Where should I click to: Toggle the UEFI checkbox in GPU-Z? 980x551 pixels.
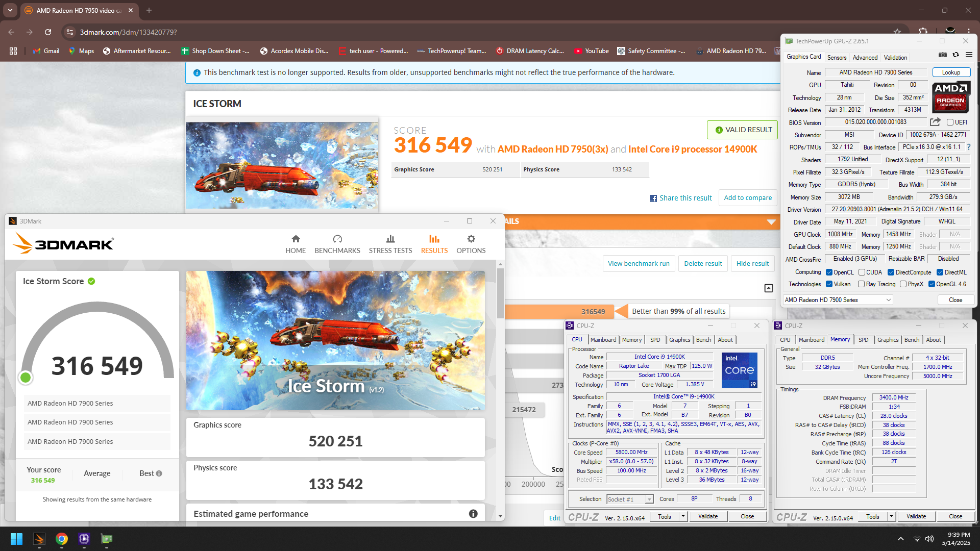coord(950,122)
